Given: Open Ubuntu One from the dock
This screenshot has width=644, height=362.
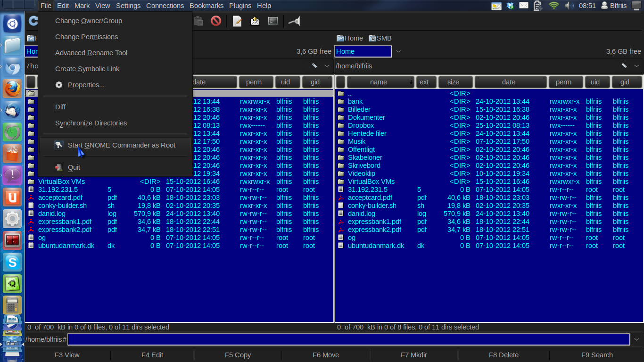Looking at the screenshot, I should (12, 197).
